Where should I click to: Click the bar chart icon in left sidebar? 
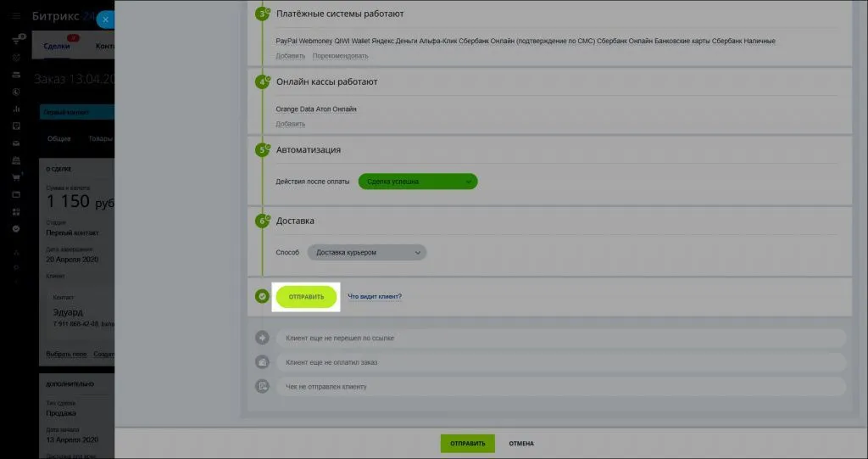click(x=16, y=109)
